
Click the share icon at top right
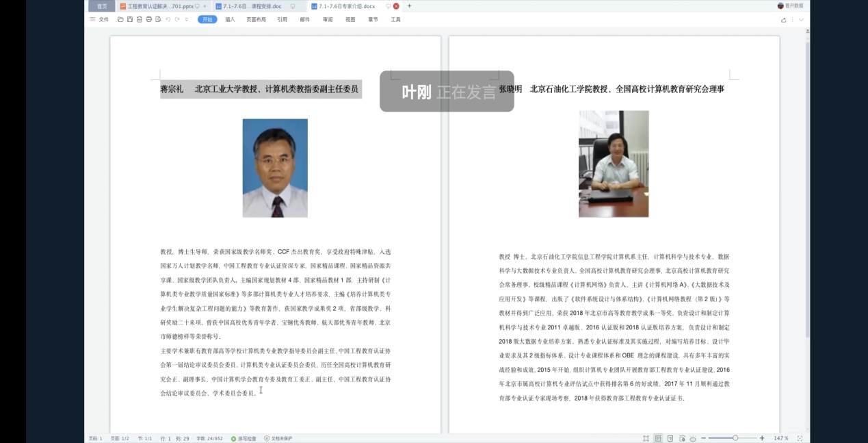point(783,20)
